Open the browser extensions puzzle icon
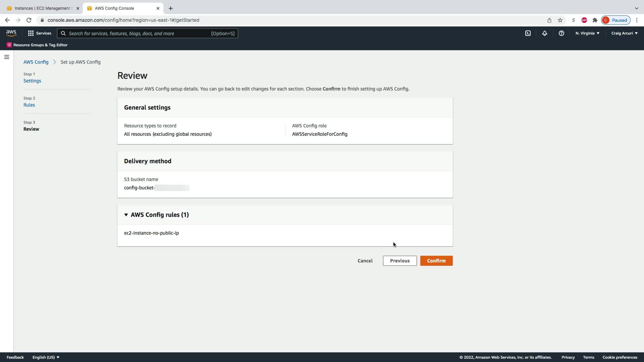 [x=595, y=20]
